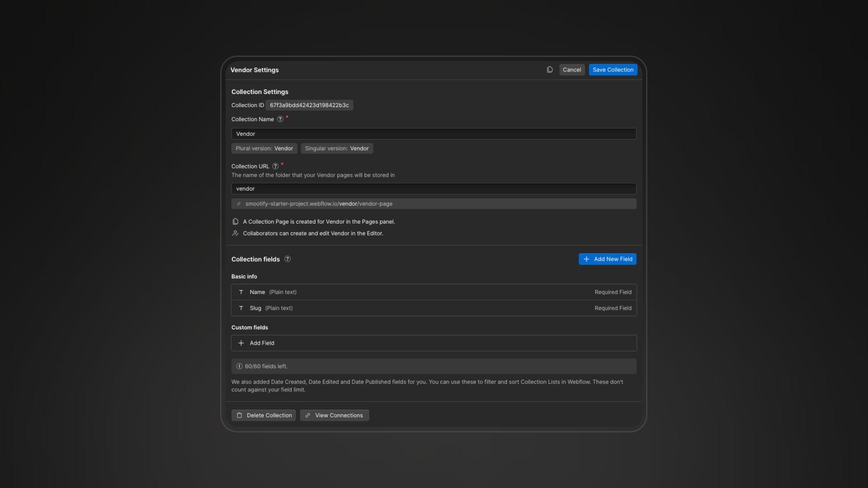Select the Plural version Vendor tag
Image resolution: width=868 pixels, height=488 pixels.
264,148
